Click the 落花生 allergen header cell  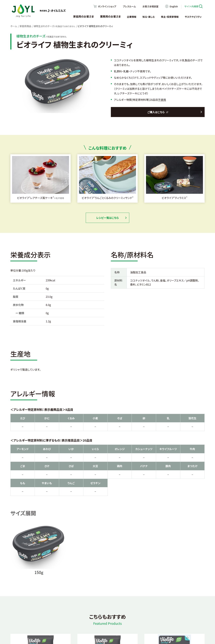pyautogui.click(x=192, y=418)
